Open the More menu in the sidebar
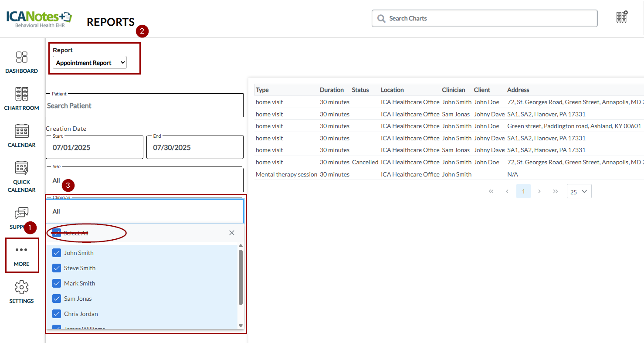Image resolution: width=644 pixels, height=343 pixels. (22, 255)
